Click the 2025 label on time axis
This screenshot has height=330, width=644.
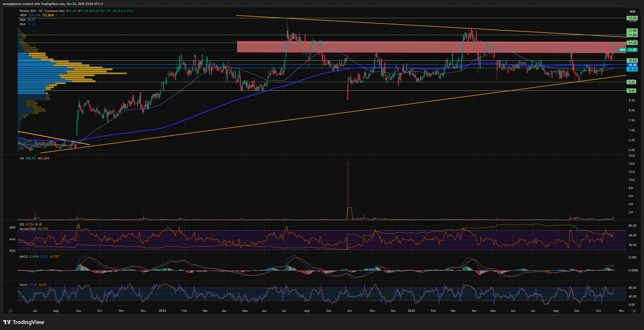click(x=411, y=311)
